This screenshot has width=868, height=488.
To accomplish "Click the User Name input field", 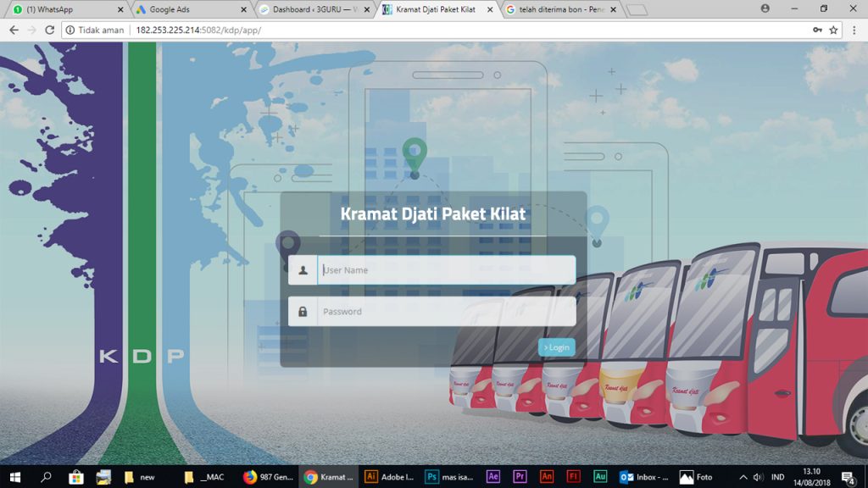I will (446, 270).
